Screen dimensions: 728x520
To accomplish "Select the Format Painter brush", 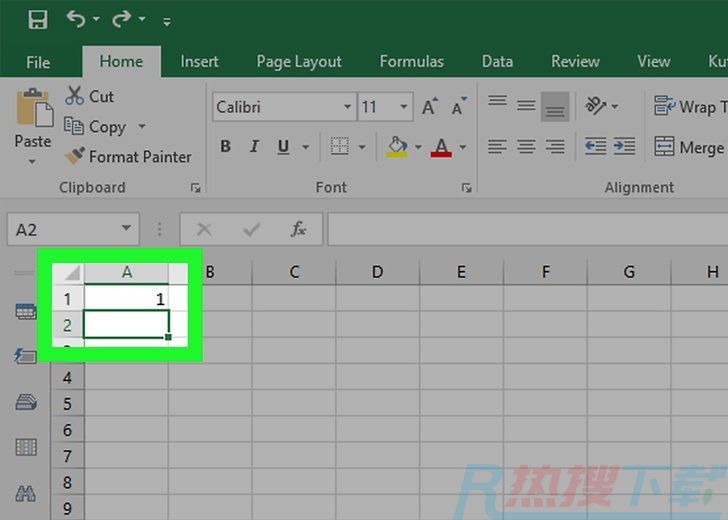I will click(x=75, y=157).
